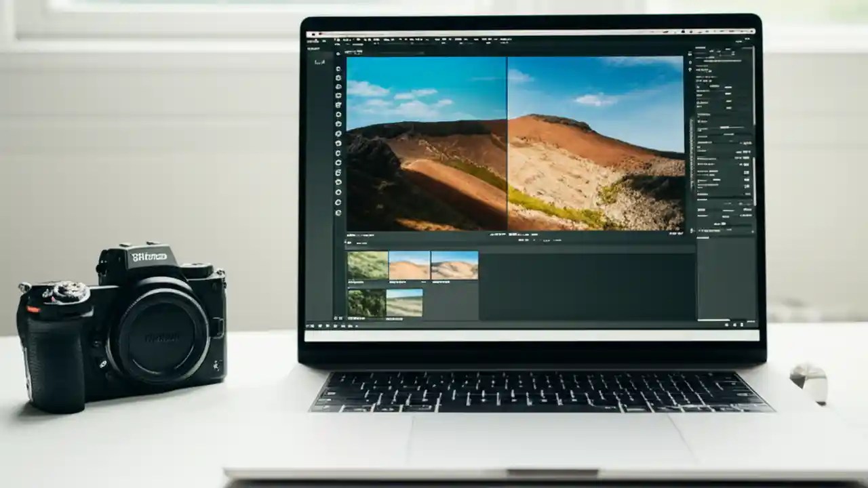
Task: Open the Healing tool in the toolbar
Action: point(338,113)
